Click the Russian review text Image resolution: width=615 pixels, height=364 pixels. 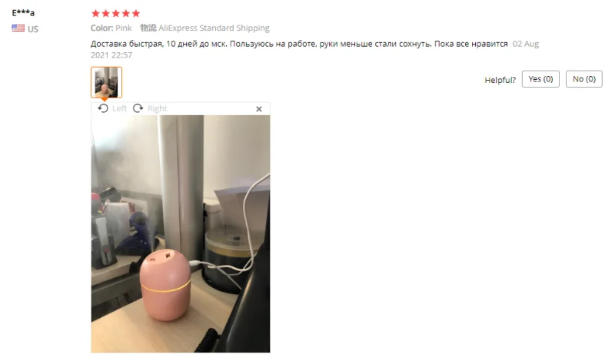pos(299,44)
